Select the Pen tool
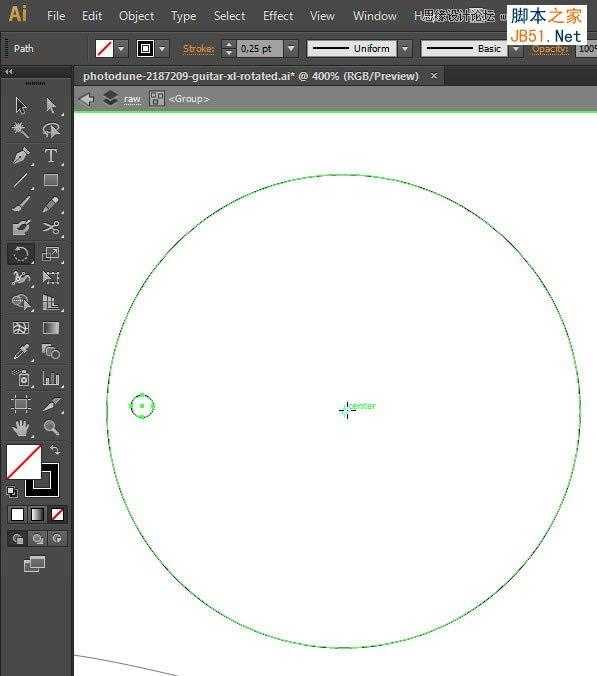 click(21, 156)
